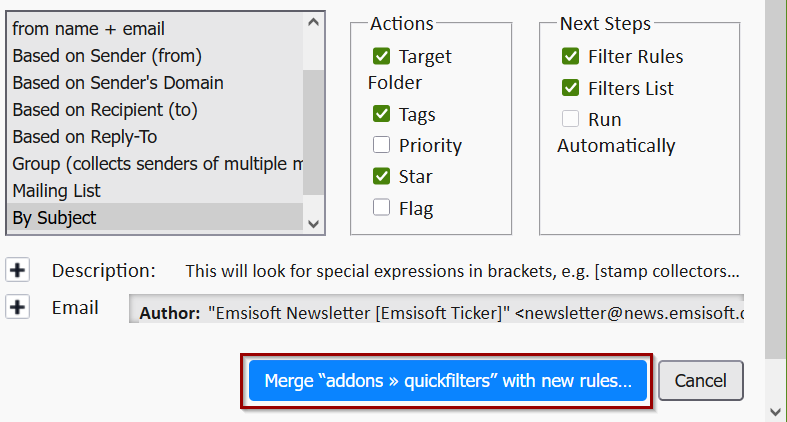Image resolution: width=787 pixels, height=422 pixels.
Task: Enable the Priority action checkbox
Action: tap(381, 145)
